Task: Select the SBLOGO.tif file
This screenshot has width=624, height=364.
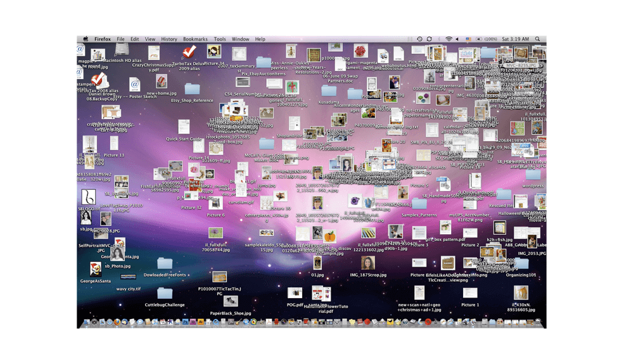Action: pos(88,197)
